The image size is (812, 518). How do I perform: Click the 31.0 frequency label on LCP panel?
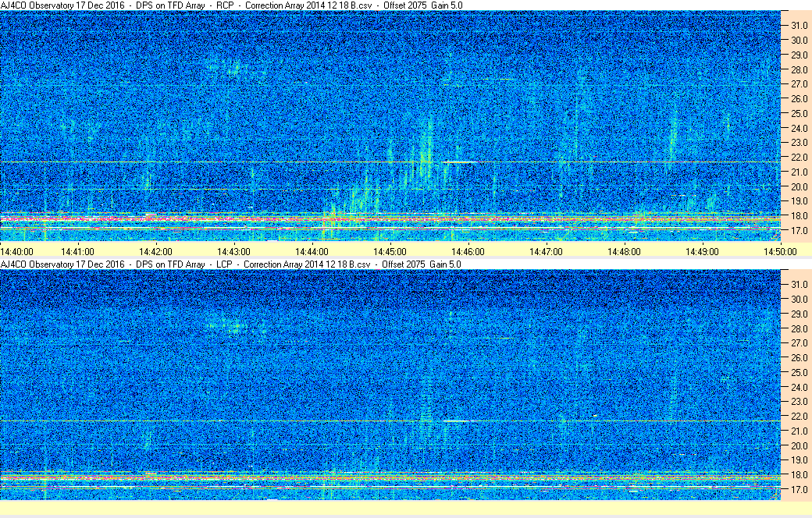coord(799,285)
